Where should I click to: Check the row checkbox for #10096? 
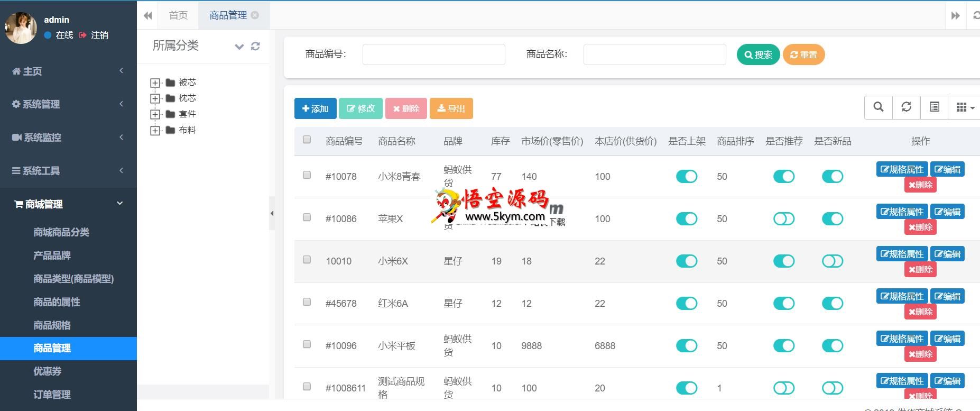pyautogui.click(x=307, y=344)
